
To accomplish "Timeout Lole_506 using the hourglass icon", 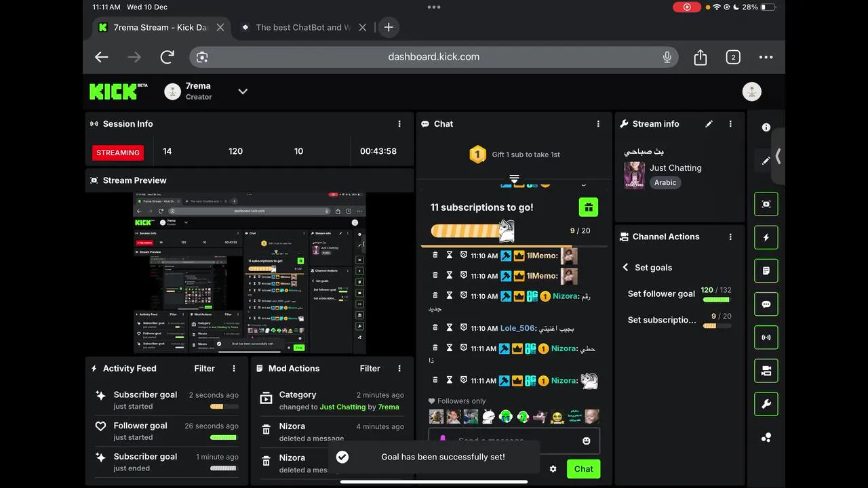I will coord(449,327).
